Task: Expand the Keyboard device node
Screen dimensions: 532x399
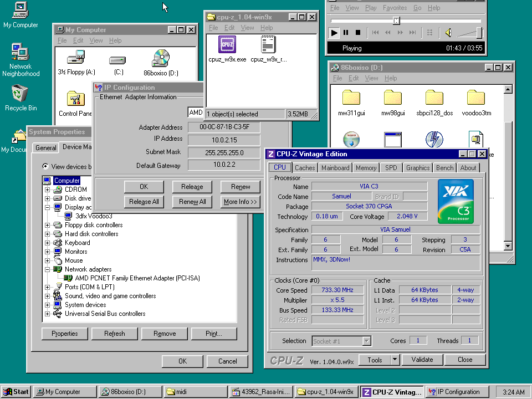Action: click(x=48, y=243)
